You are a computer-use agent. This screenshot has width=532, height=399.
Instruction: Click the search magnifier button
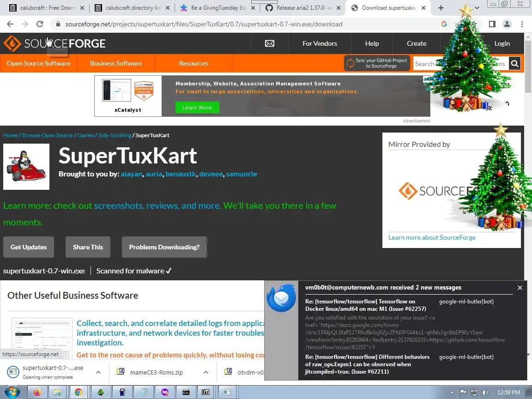tap(514, 63)
